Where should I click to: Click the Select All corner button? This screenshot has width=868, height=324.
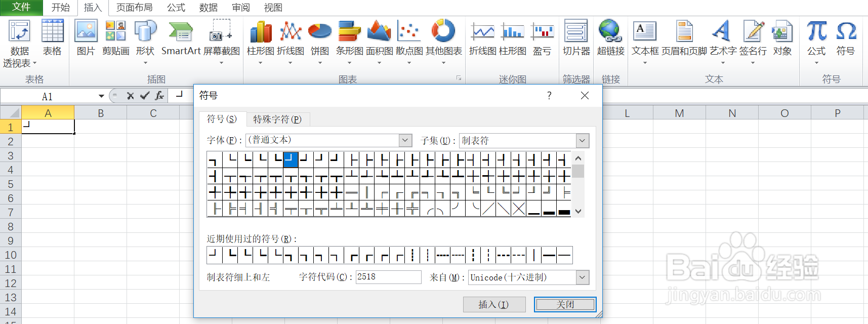[x=11, y=112]
